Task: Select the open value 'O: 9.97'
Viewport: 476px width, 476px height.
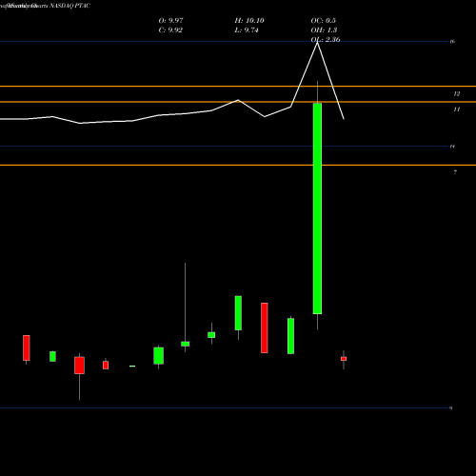Action: 170,21
